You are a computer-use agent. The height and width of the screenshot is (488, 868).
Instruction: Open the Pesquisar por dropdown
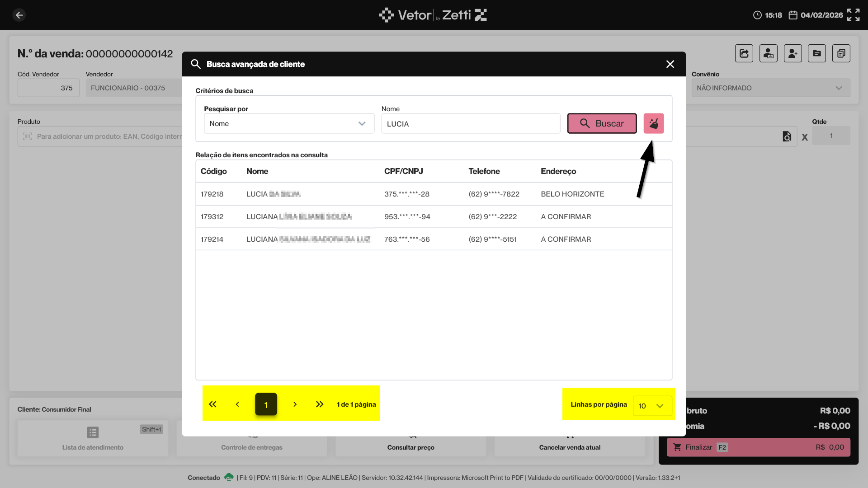(x=289, y=123)
